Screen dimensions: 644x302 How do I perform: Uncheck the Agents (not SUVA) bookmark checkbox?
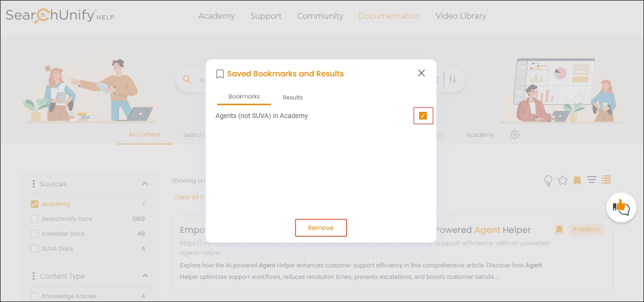423,116
